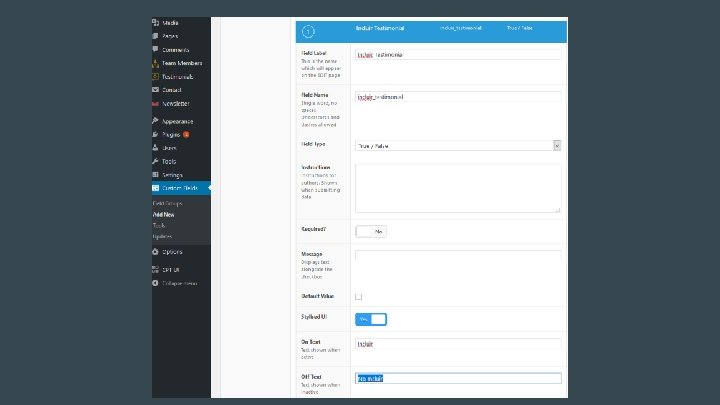720x405 pixels.
Task: Grab the Instructions textarea resize handle
Action: pos(558,210)
